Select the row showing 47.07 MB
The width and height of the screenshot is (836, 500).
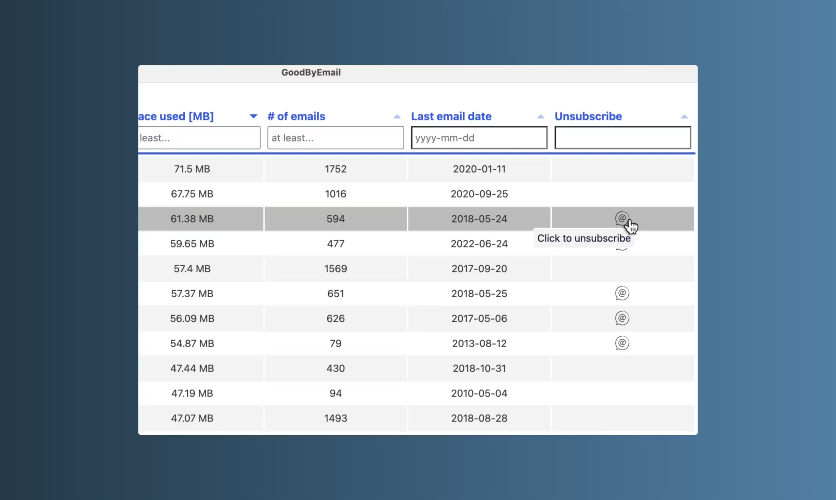point(192,418)
